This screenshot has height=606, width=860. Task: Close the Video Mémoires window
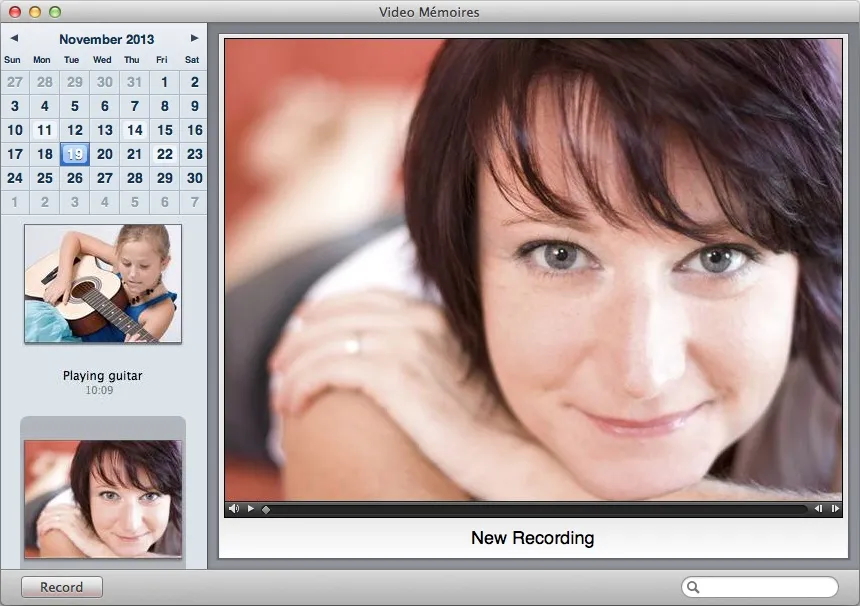click(15, 12)
